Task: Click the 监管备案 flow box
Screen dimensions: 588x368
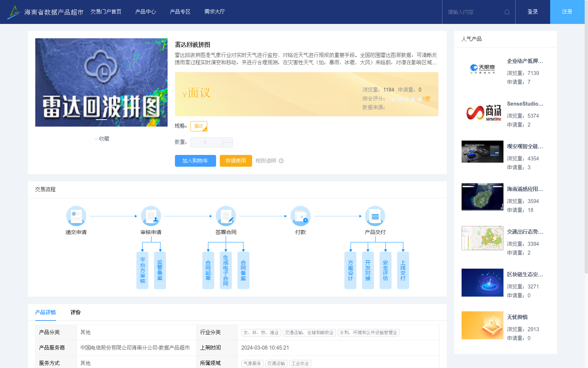Action: click(x=160, y=270)
